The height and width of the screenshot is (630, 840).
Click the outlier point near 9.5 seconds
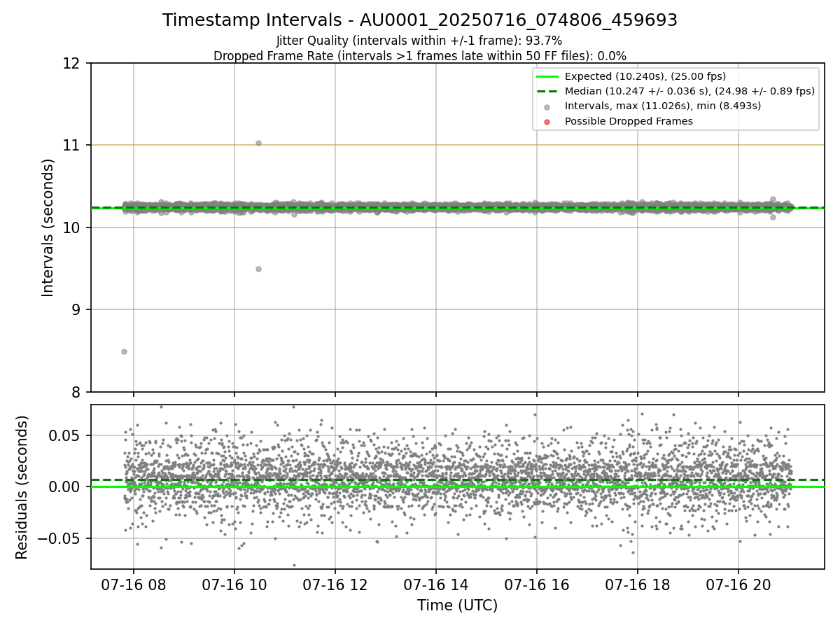(x=258, y=269)
